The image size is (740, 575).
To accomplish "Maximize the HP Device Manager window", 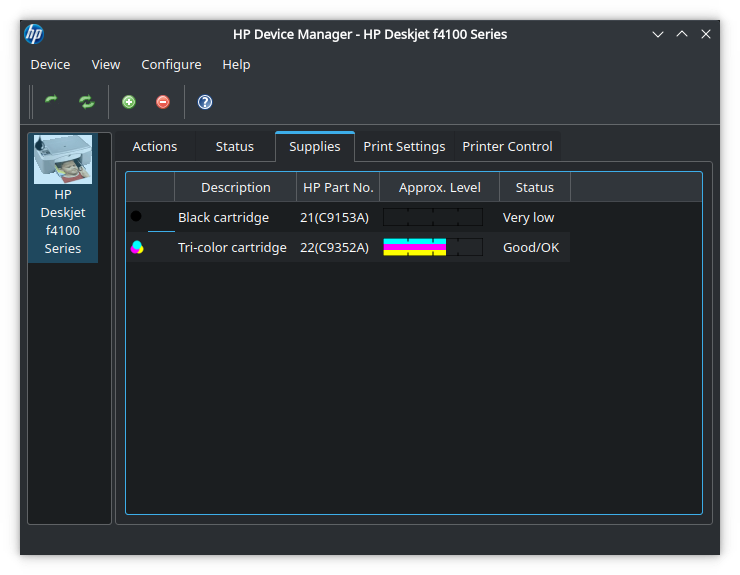I will tap(682, 34).
